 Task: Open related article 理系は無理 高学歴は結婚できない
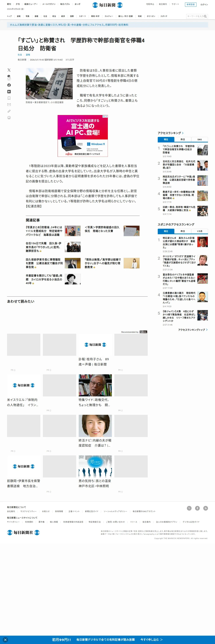pos(103,263)
